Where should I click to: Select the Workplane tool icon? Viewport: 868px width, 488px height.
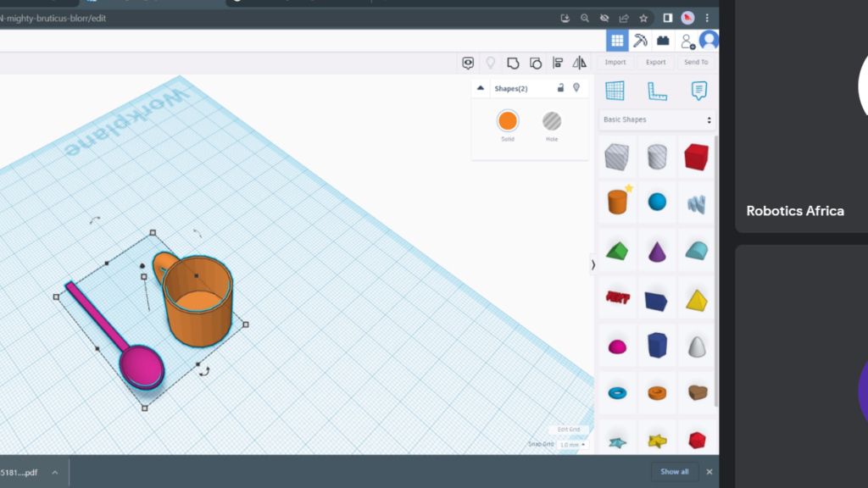(x=615, y=91)
